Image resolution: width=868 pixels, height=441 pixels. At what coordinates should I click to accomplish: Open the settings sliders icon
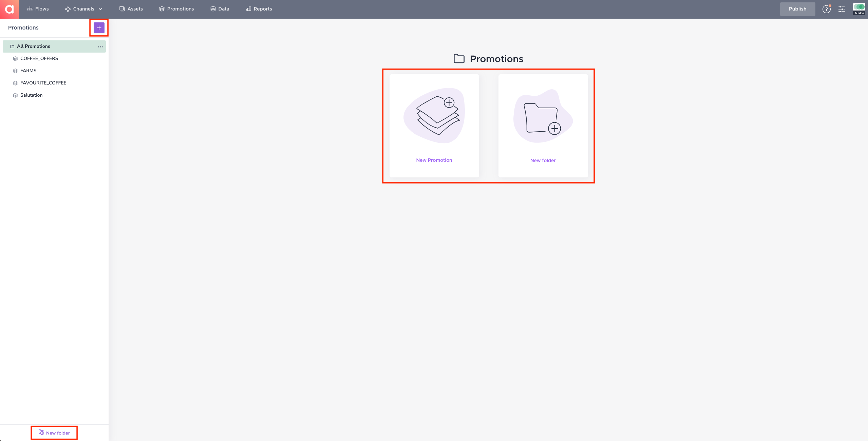pos(842,9)
